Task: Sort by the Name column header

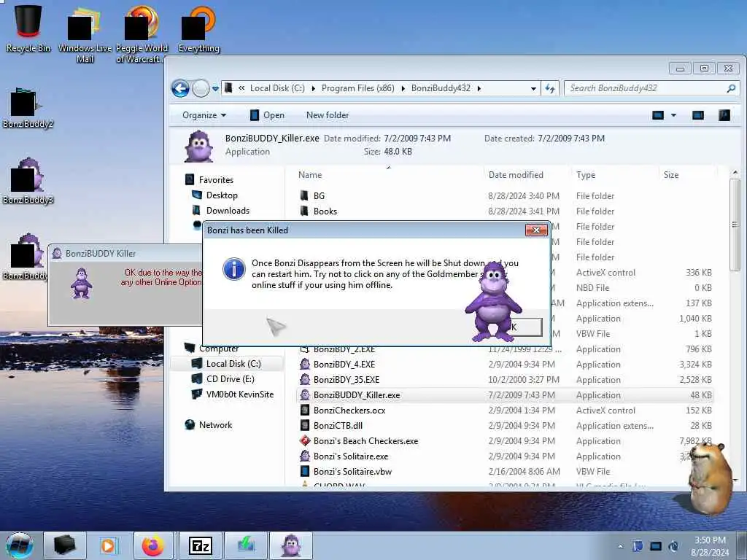Action: click(x=310, y=175)
